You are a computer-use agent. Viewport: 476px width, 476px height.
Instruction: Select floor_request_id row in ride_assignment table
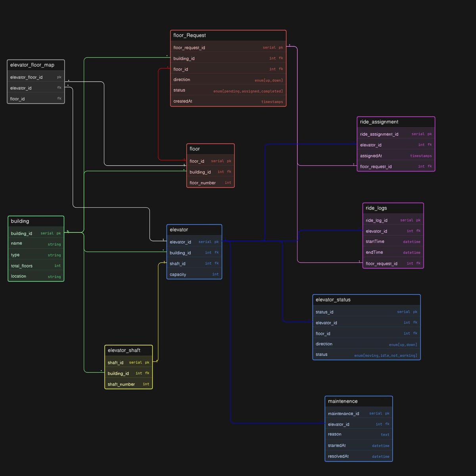pos(396,166)
